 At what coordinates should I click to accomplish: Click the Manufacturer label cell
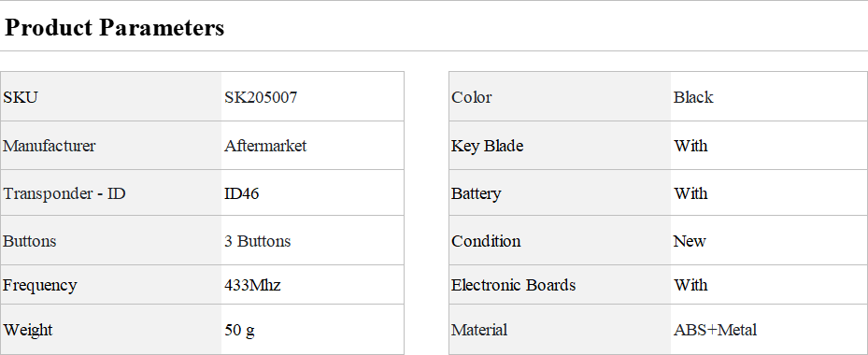click(110, 146)
